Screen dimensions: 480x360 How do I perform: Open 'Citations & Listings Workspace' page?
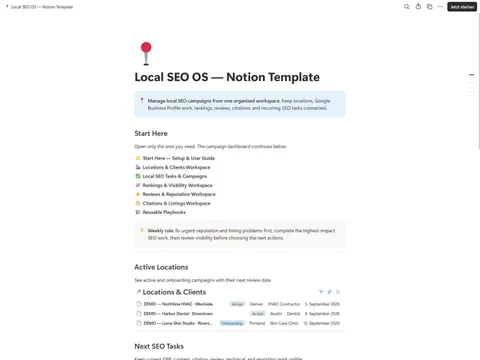point(176,203)
